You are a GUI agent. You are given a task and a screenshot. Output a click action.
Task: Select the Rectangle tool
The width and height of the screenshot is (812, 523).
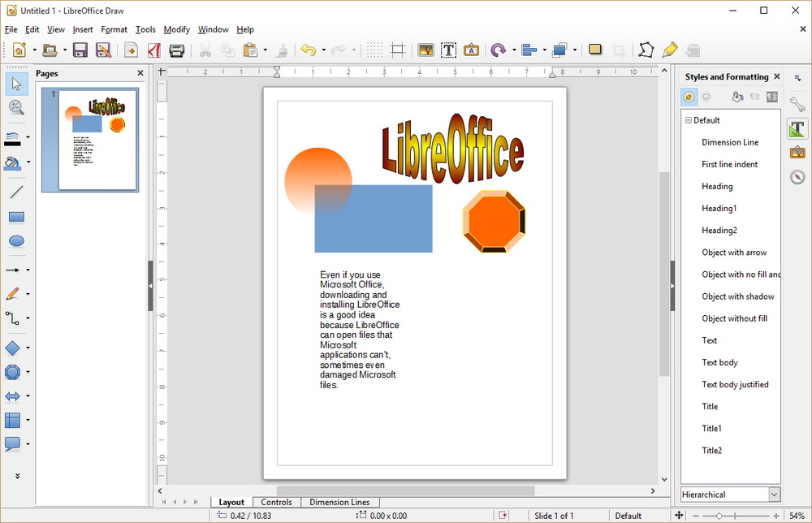pos(16,216)
